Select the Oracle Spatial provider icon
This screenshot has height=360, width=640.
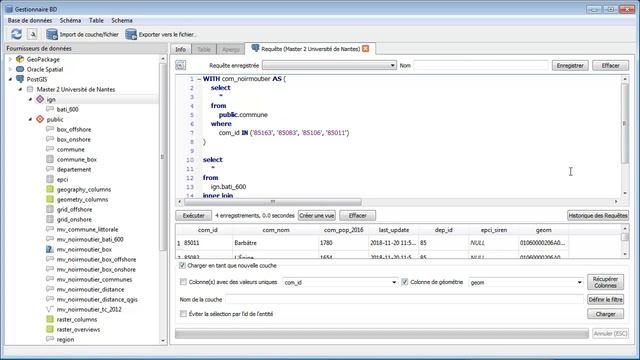[20, 69]
